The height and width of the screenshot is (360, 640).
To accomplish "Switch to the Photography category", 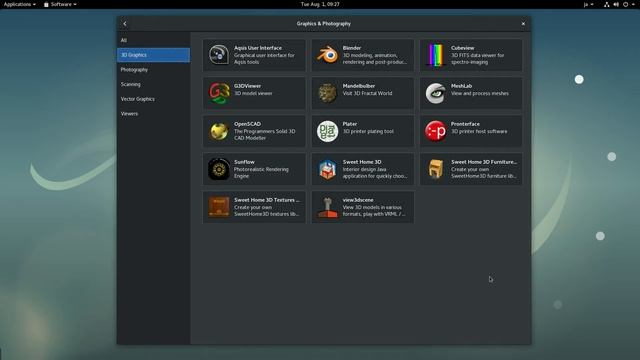I will click(153, 69).
